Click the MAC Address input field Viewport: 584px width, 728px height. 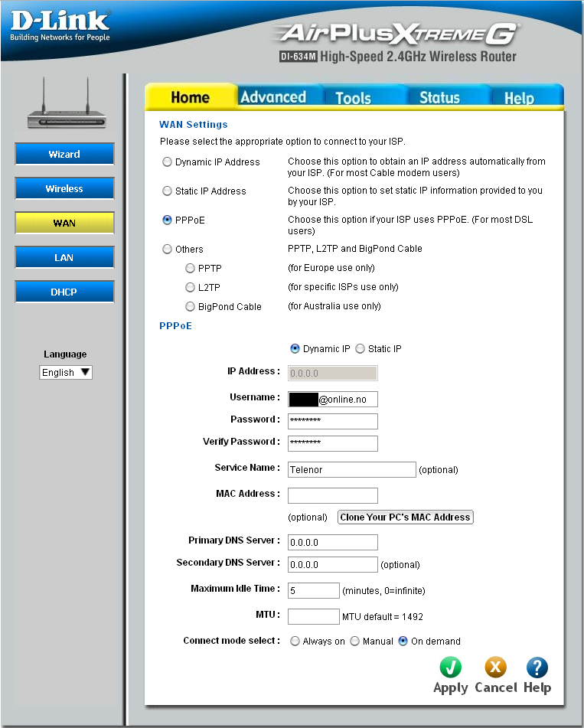tap(333, 495)
